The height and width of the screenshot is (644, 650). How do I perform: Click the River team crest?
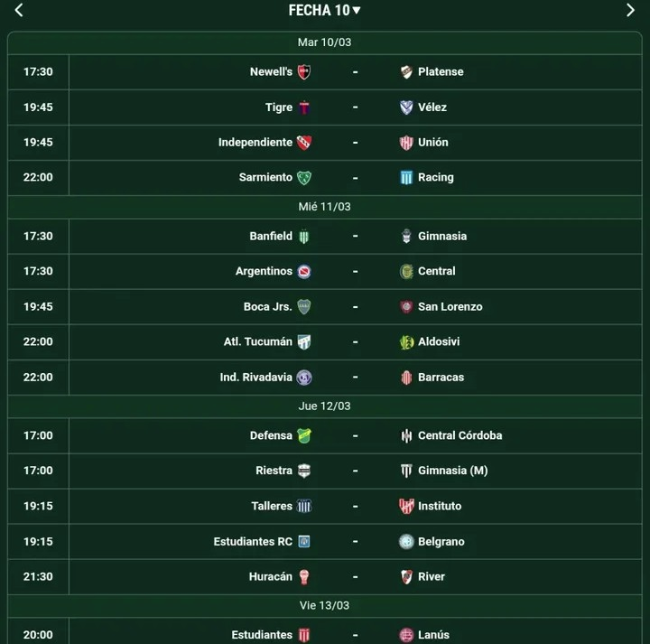pyautogui.click(x=406, y=577)
